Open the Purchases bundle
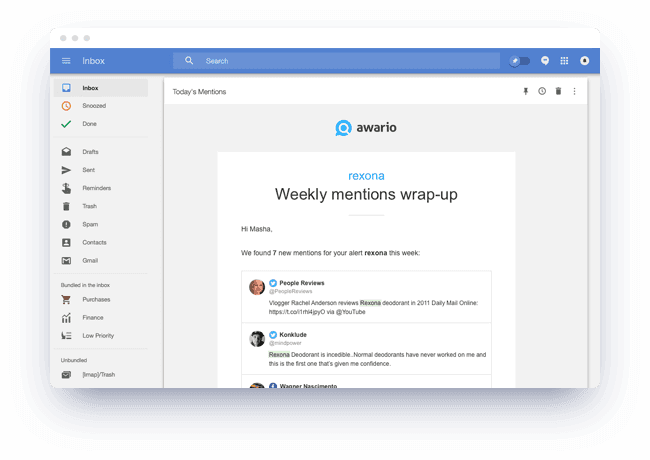 96,299
